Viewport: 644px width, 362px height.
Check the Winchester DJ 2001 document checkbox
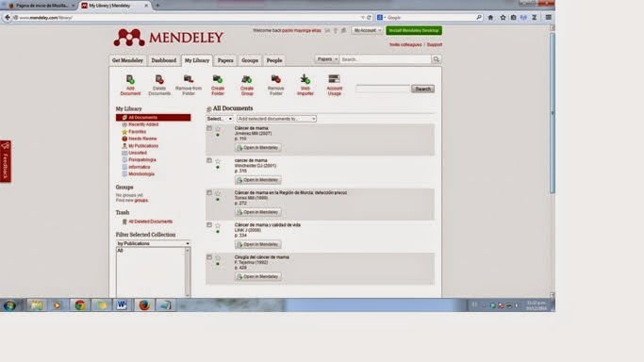click(x=209, y=160)
